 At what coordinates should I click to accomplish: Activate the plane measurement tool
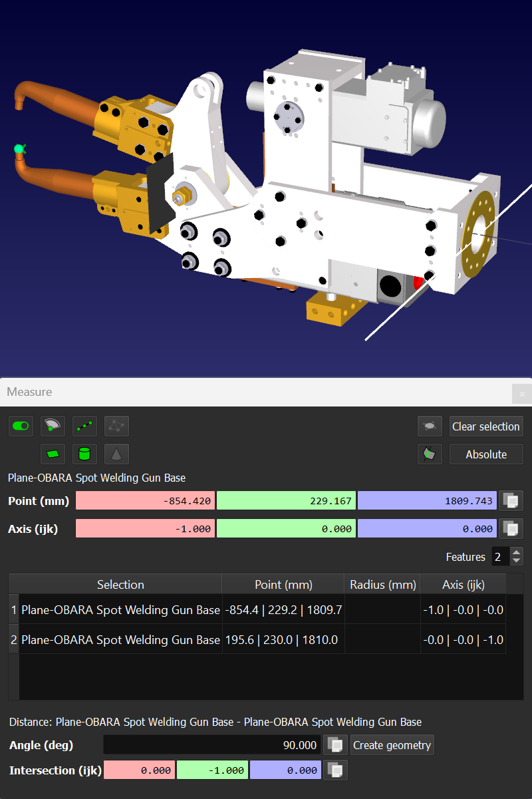(x=53, y=454)
